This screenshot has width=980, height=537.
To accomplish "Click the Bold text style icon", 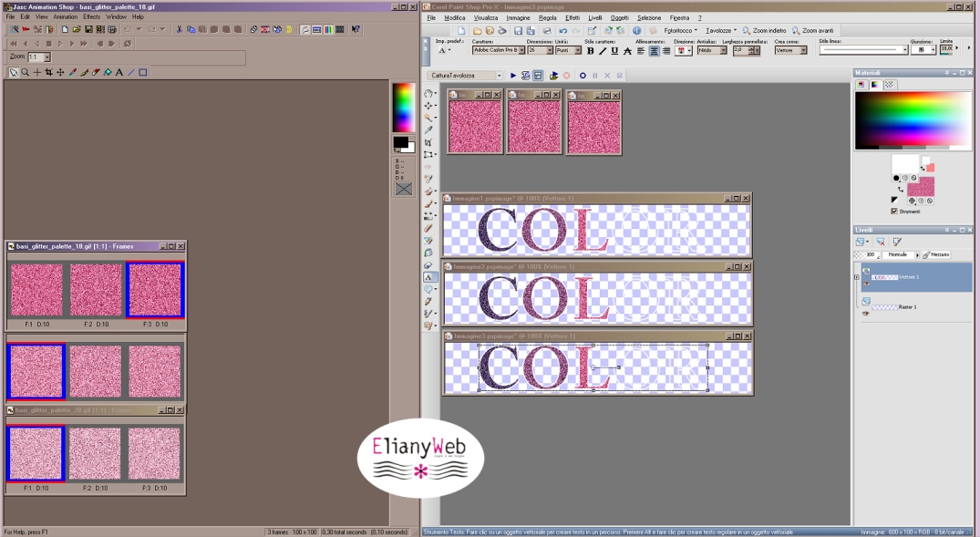I will coord(591,51).
